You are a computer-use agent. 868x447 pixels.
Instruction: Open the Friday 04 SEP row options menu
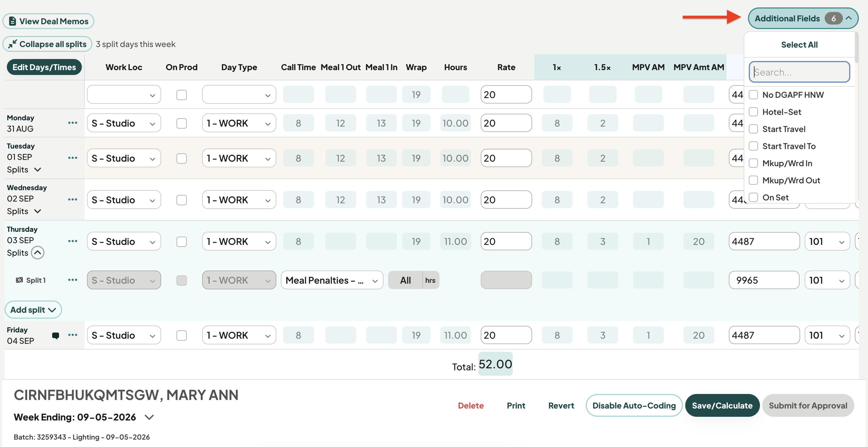(72, 335)
